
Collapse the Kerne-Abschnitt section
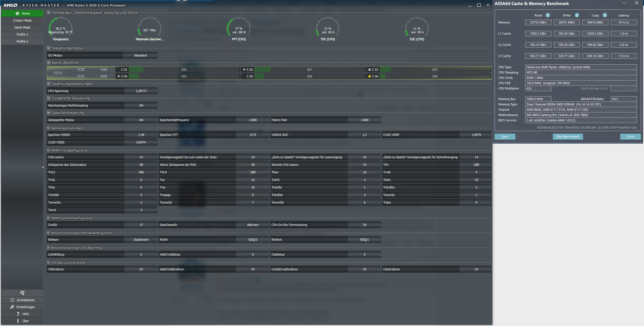click(49, 63)
